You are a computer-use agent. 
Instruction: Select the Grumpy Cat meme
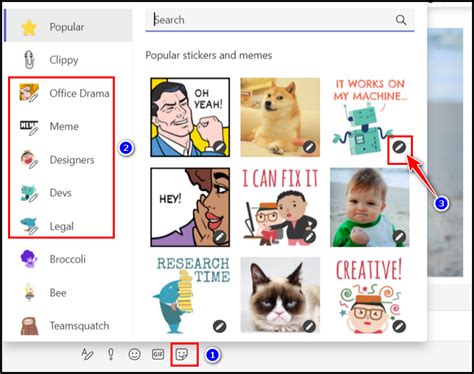[x=280, y=295]
